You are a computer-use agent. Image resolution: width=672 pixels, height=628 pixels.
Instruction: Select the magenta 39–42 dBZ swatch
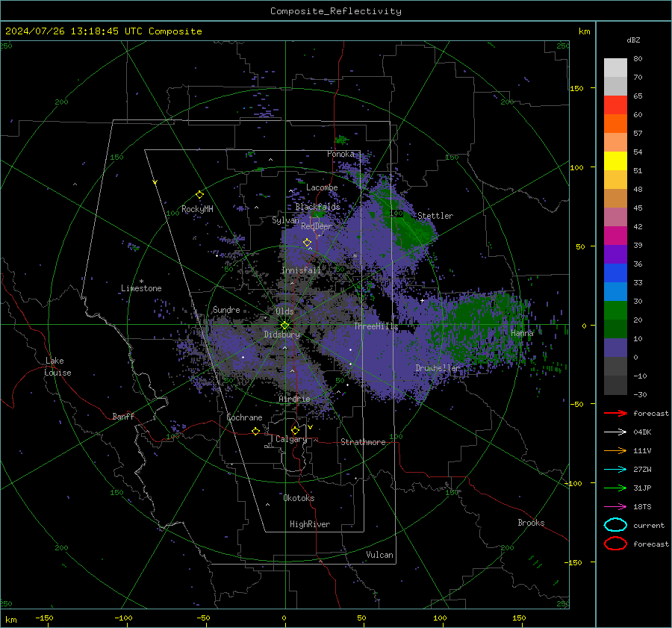pos(615,236)
